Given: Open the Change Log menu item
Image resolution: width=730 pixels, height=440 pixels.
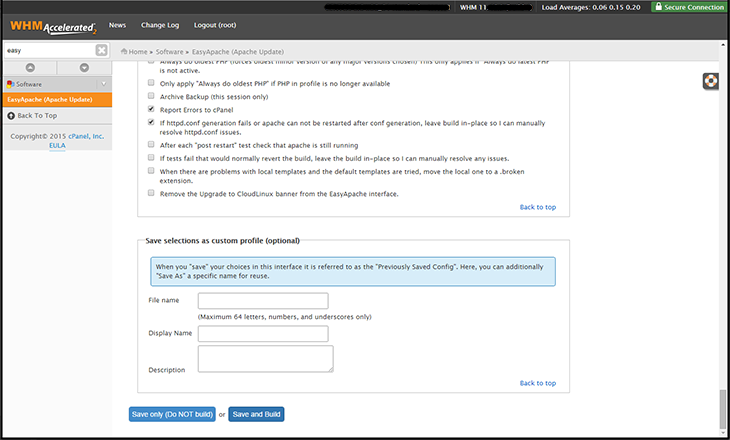Looking at the screenshot, I should click(160, 25).
